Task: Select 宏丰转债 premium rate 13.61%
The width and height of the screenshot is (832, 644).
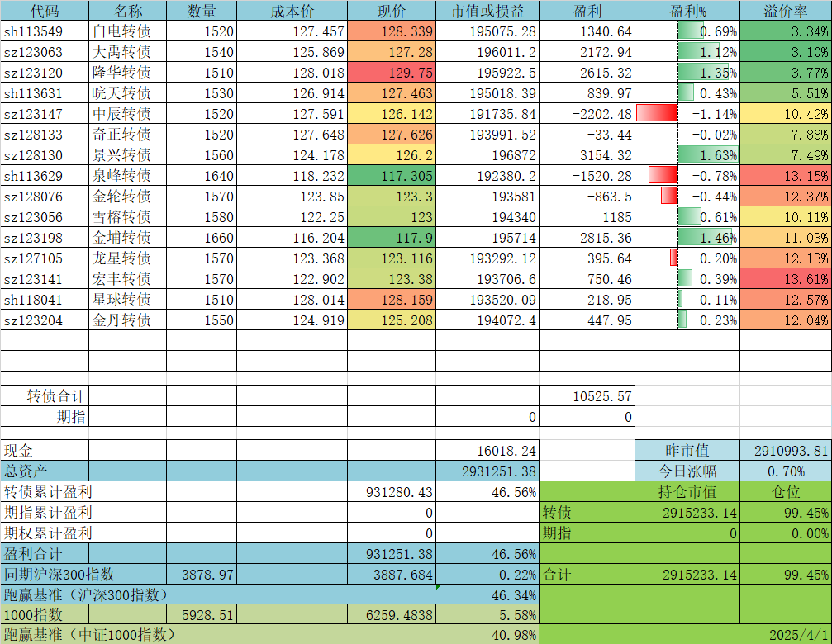Action: pyautogui.click(x=785, y=279)
